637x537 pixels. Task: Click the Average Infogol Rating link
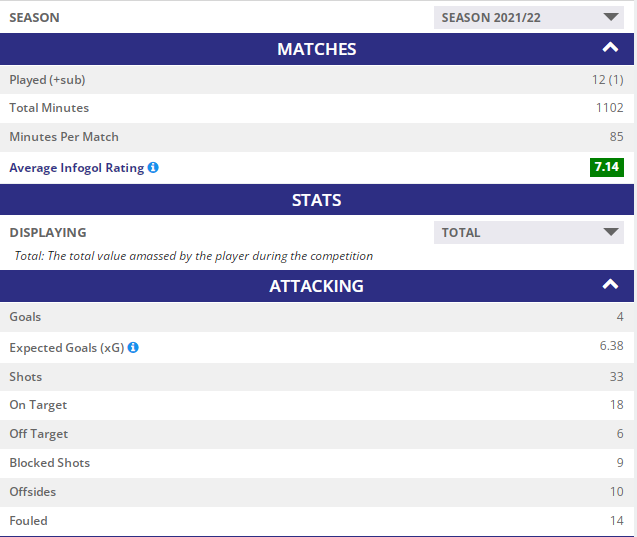(77, 168)
